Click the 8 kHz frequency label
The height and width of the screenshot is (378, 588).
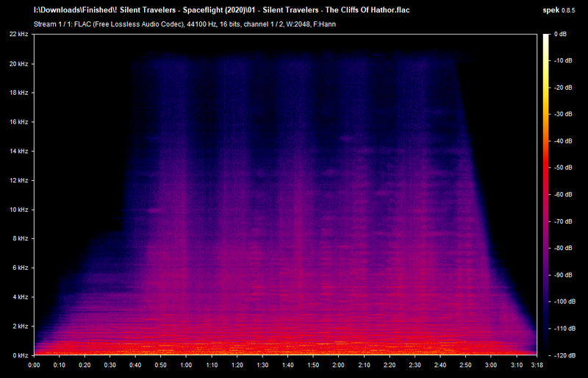(x=21, y=238)
